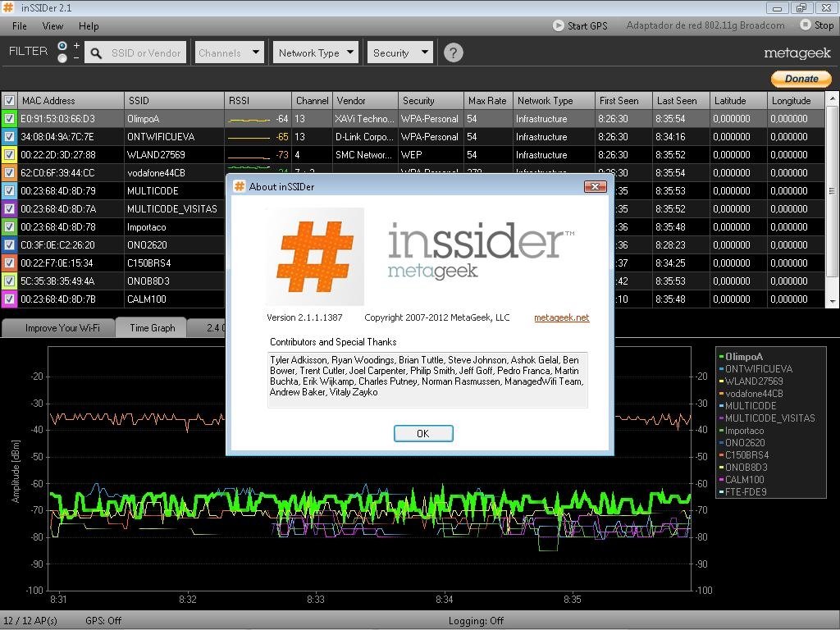Uncheck the ONOB8D3 network checkbox

(9, 281)
